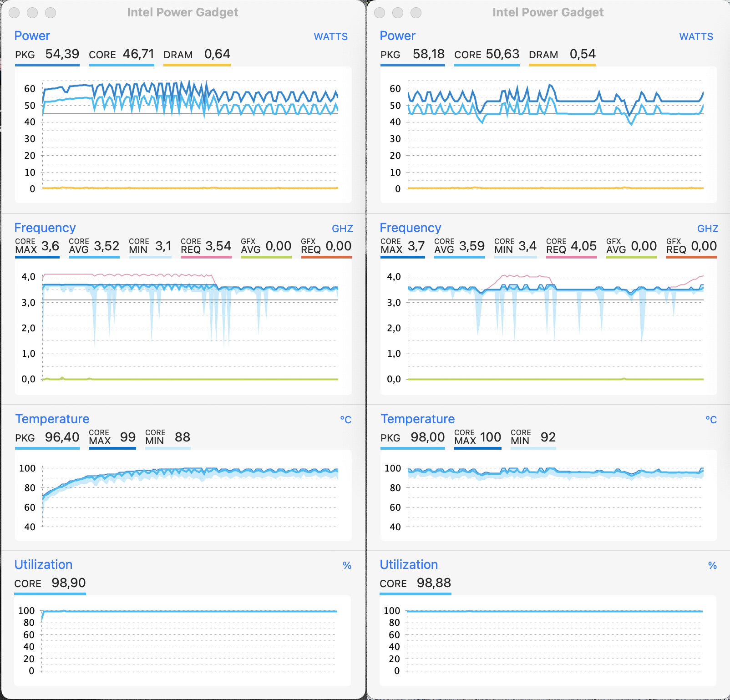Click the temperature graph in right window
Screen dimensions: 730x700
click(x=548, y=495)
